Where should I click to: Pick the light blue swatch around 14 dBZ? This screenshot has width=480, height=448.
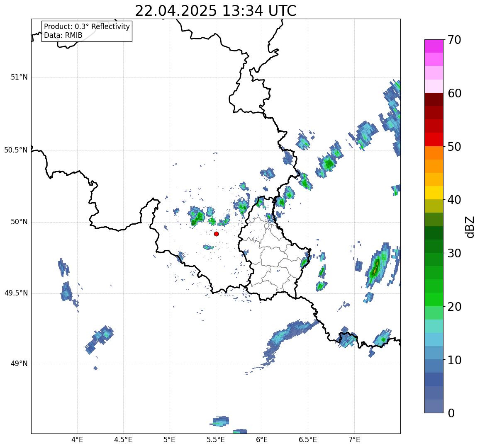point(434,339)
